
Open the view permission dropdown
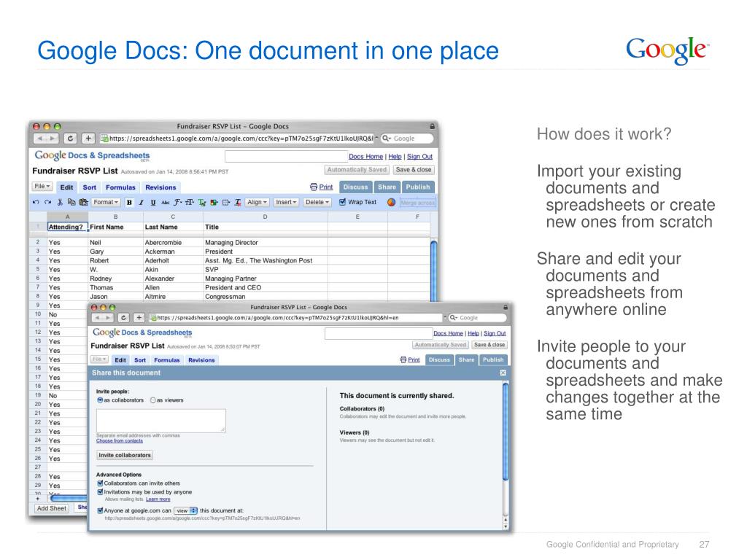pyautogui.click(x=185, y=510)
